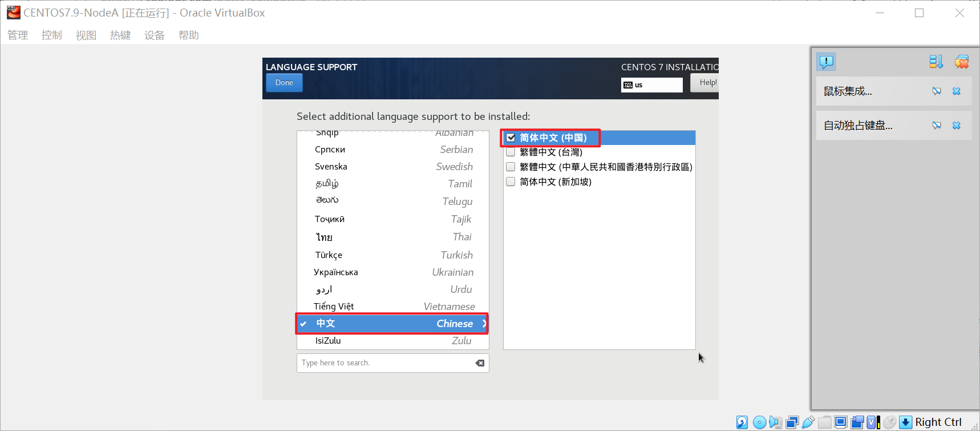980x431 pixels.
Task: Click the delete all notifications icon
Action: click(962, 62)
